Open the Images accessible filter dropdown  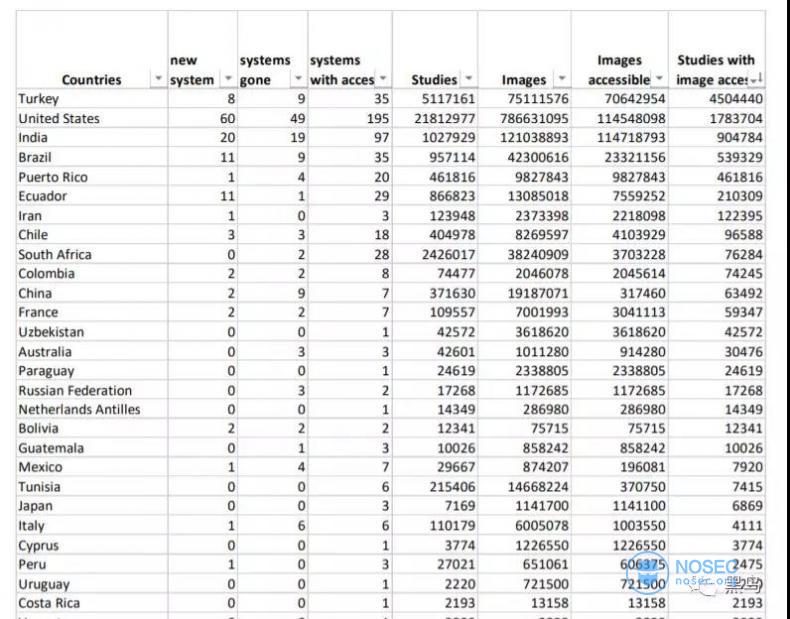click(x=659, y=80)
